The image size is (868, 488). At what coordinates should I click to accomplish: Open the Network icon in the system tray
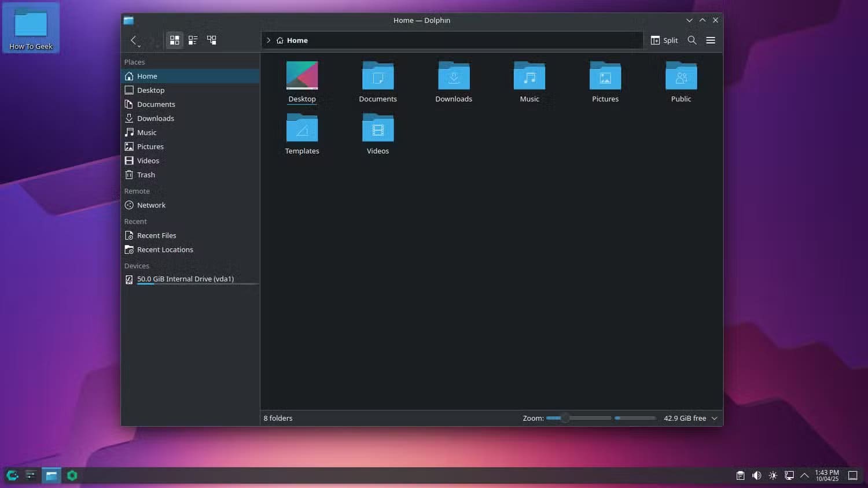pos(789,475)
